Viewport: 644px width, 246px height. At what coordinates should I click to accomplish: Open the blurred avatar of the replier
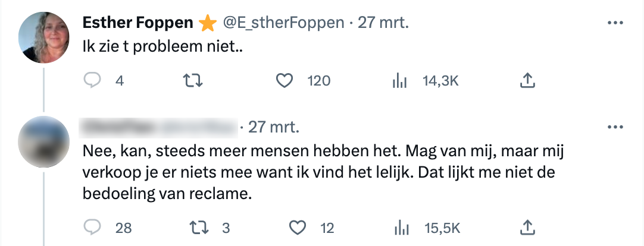(45, 142)
